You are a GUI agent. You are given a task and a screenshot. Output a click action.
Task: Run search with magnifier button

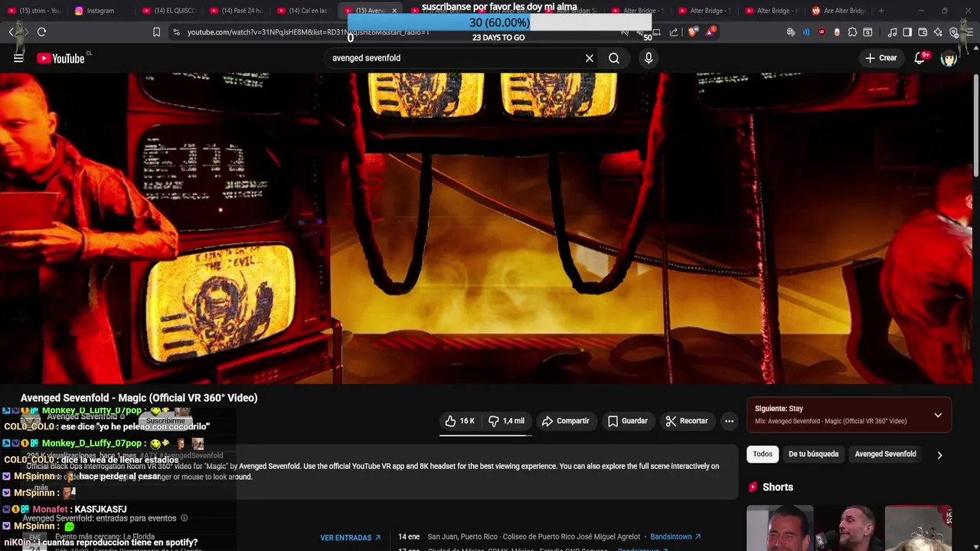[614, 58]
